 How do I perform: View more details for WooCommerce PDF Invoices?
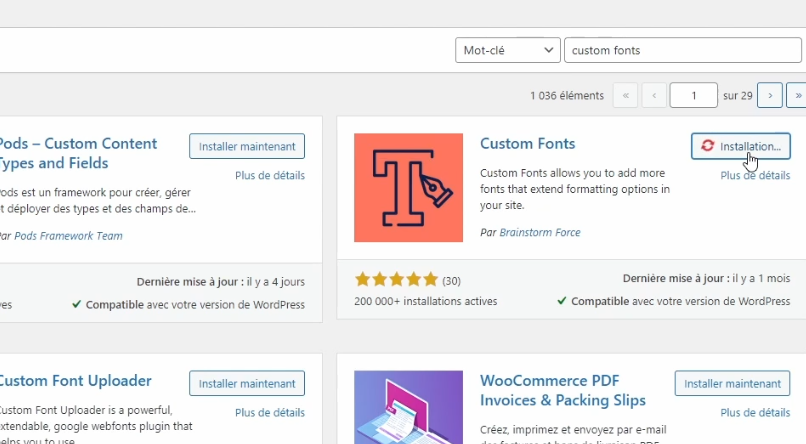755,413
